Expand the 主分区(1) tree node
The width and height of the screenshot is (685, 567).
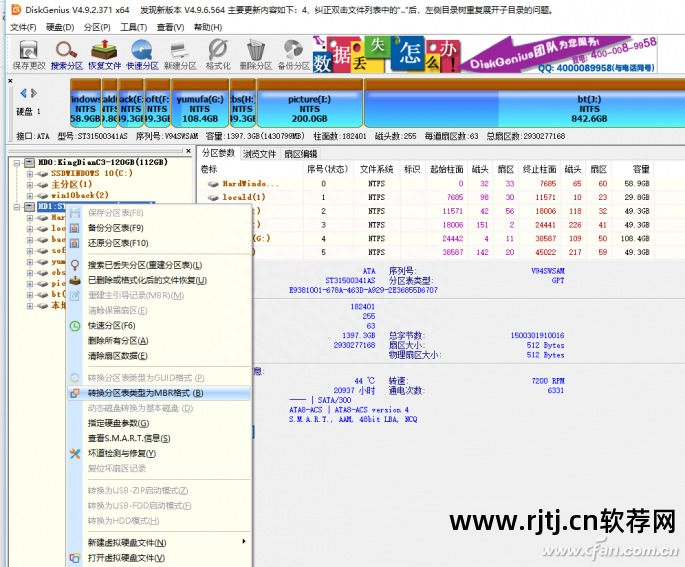(x=30, y=185)
